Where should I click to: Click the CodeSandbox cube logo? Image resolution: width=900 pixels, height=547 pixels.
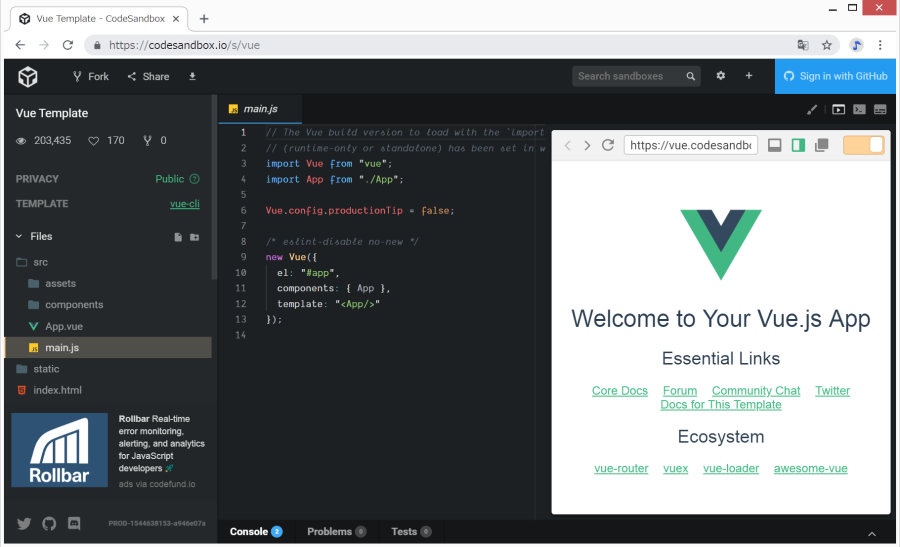(x=28, y=76)
